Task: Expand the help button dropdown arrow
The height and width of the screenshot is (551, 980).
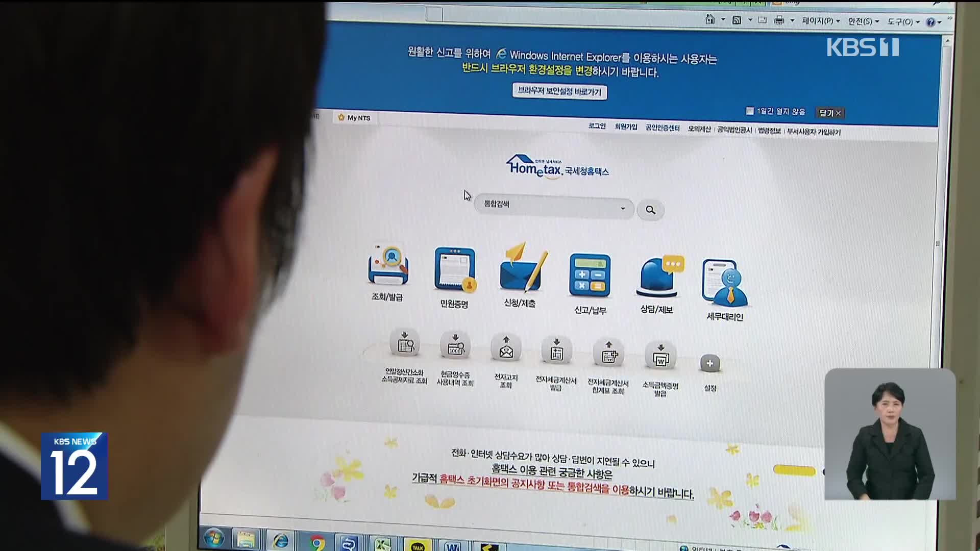Action: (939, 22)
